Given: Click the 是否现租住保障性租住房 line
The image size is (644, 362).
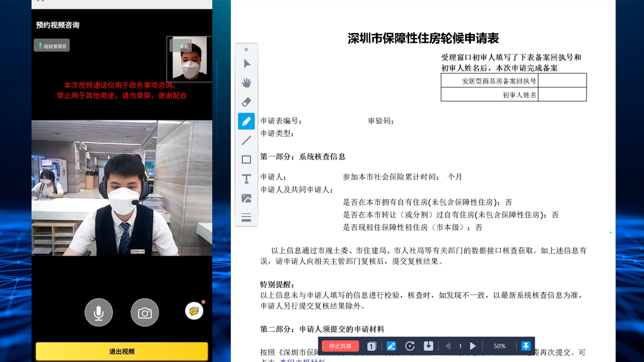Looking at the screenshot, I should point(412,228).
